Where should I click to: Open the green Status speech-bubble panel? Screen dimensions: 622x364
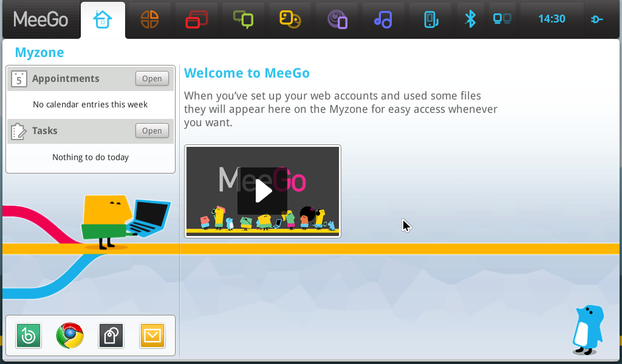(243, 19)
